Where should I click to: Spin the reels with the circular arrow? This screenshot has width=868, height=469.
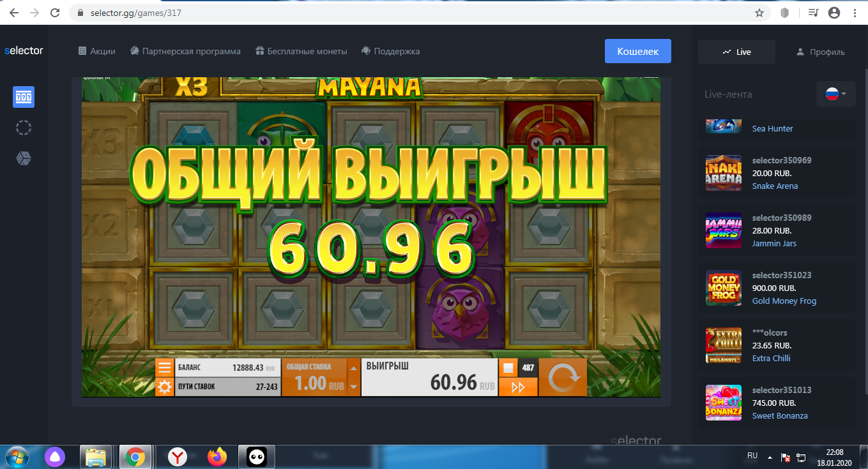pos(563,377)
